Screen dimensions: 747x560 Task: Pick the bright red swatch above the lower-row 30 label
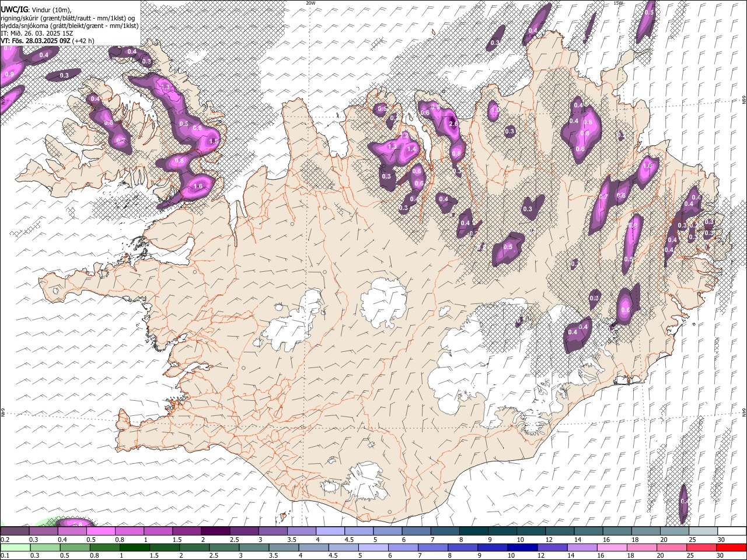(x=731, y=547)
